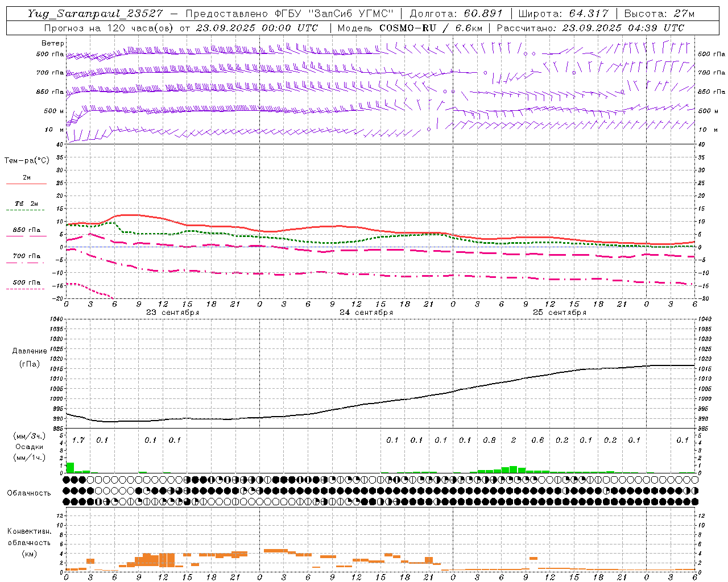This screenshot has height=582, width=728.
Task: Click the 500 м wind level label on left
Action: pyautogui.click(x=54, y=111)
